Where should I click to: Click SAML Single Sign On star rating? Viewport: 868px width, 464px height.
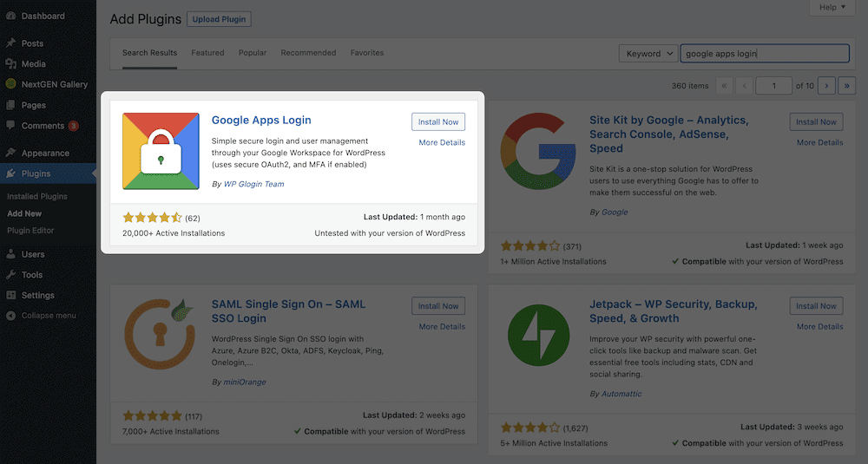click(x=152, y=416)
